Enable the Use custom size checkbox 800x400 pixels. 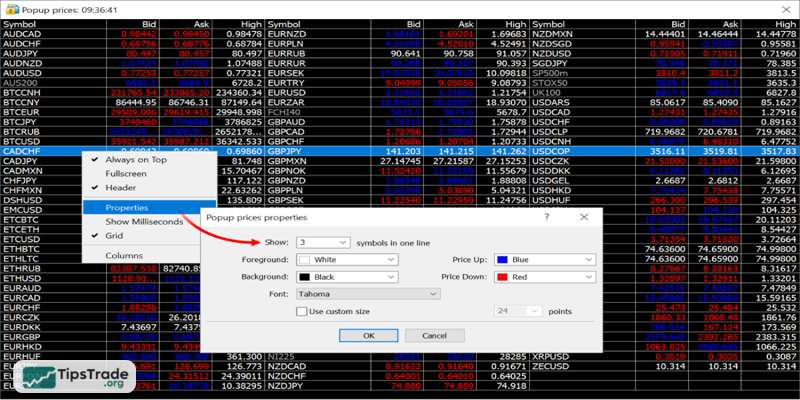pyautogui.click(x=303, y=312)
